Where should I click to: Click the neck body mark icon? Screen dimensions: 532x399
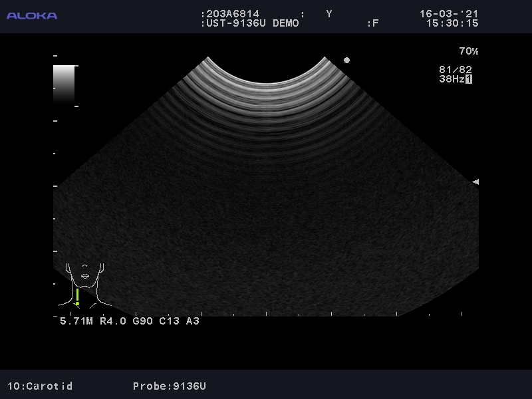tap(86, 284)
